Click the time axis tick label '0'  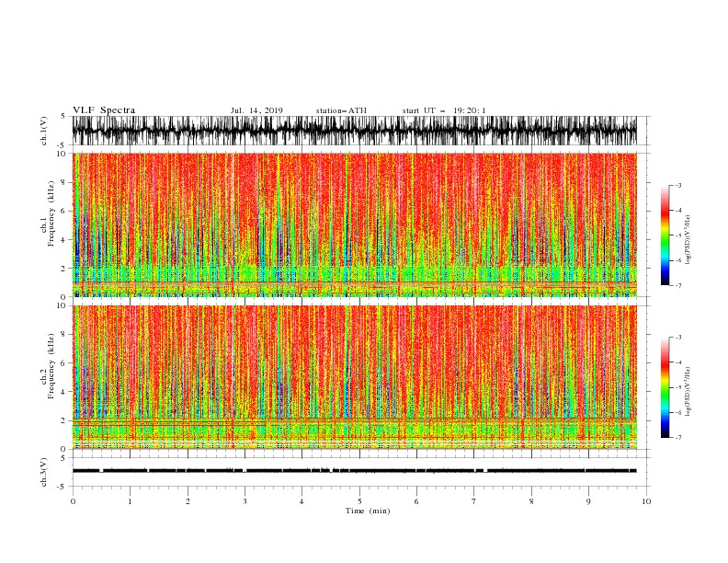point(73,501)
